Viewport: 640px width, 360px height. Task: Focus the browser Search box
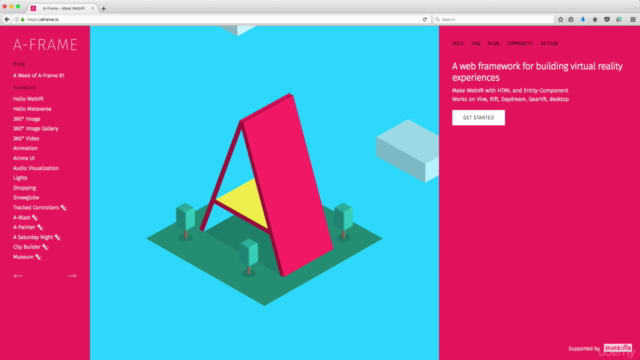pos(493,19)
